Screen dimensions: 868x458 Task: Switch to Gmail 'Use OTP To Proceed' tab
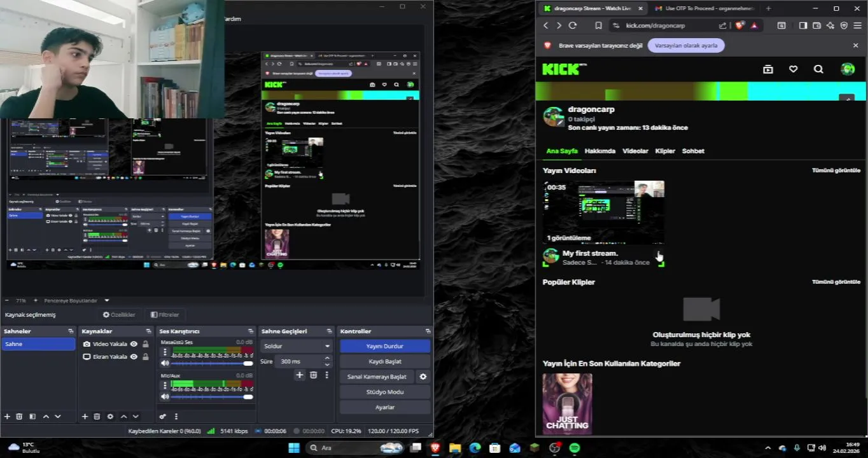pyautogui.click(x=704, y=8)
